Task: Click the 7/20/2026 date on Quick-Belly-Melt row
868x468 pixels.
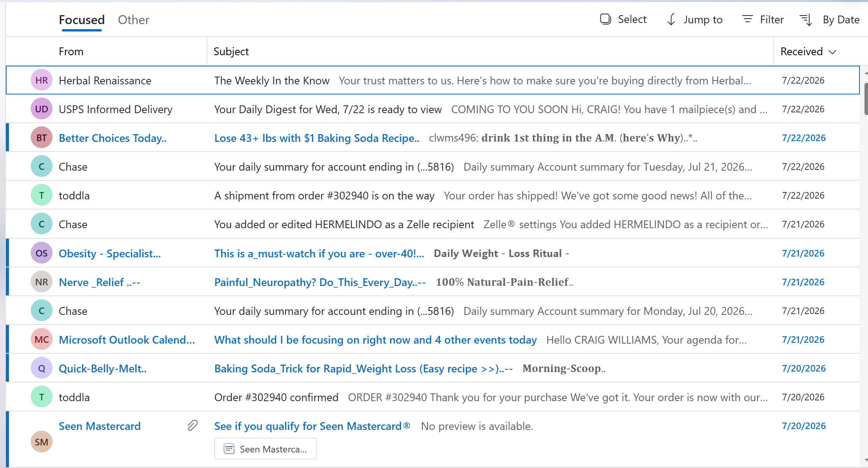Action: point(804,368)
